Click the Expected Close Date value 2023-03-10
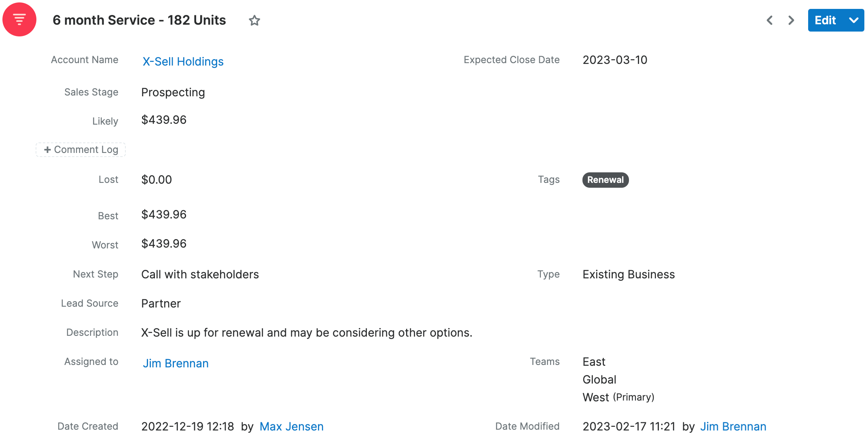Screen dimensions: 868x441 coord(615,60)
